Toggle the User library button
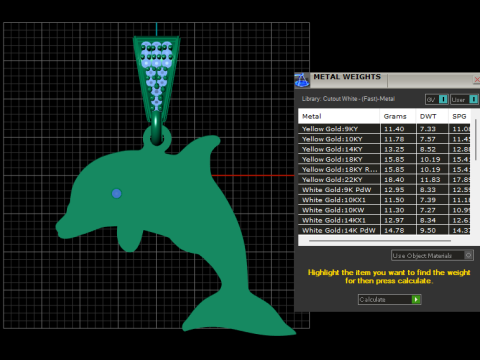Viewport: 480px width, 360px height. [464, 99]
